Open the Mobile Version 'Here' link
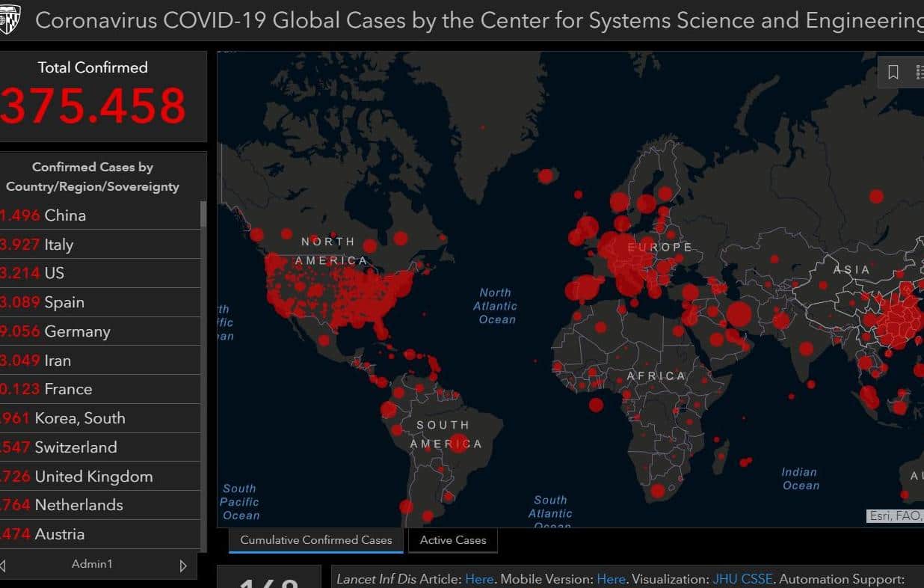 611,579
